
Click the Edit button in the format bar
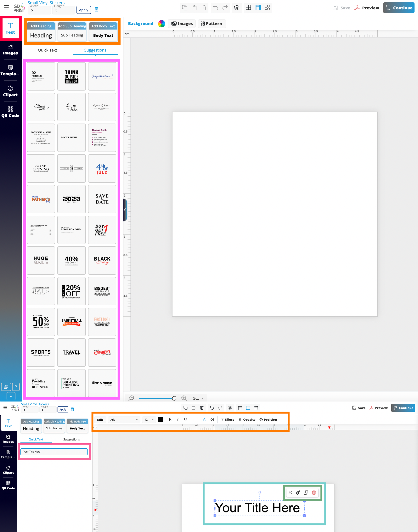point(100,419)
